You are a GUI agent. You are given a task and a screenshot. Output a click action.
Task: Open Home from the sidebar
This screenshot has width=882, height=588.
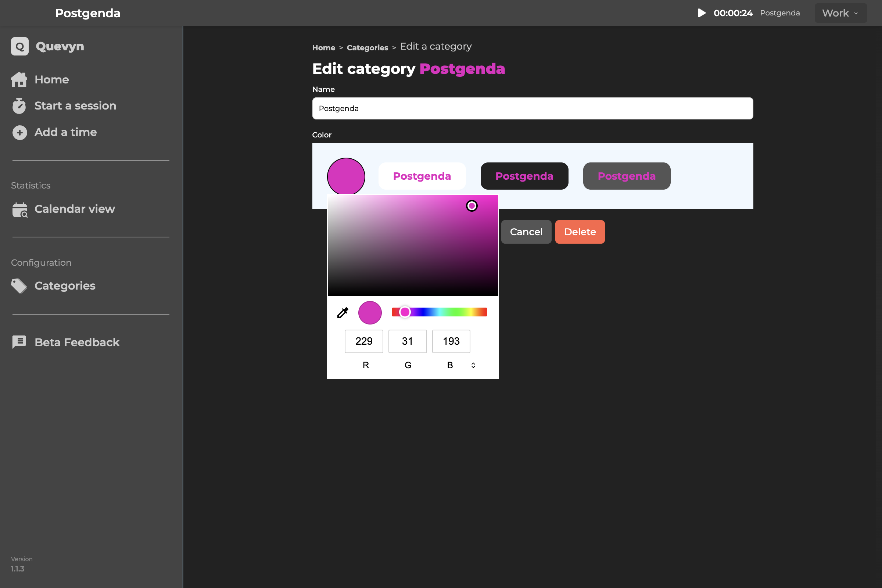[52, 79]
